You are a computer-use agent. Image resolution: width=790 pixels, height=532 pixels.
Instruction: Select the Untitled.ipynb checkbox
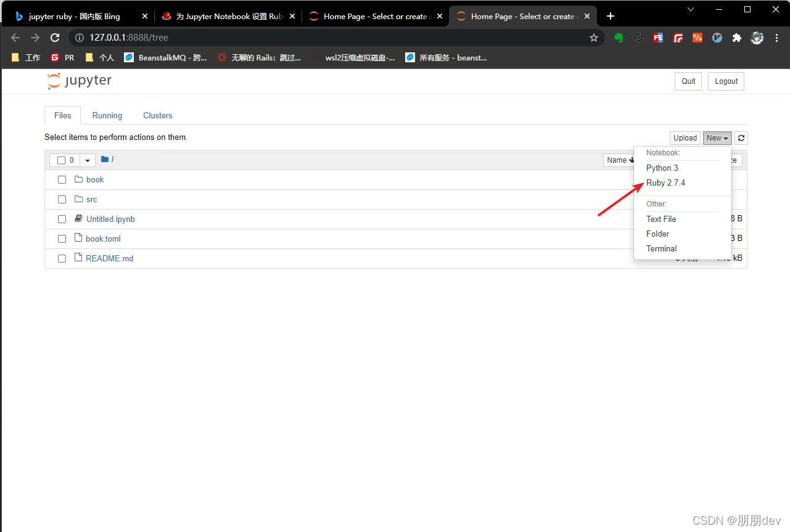[62, 219]
